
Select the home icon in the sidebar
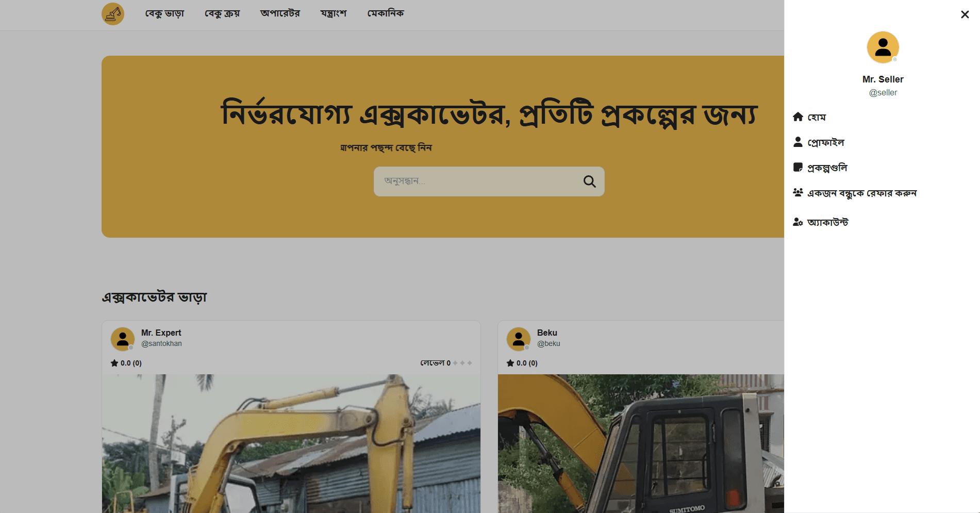(x=798, y=117)
